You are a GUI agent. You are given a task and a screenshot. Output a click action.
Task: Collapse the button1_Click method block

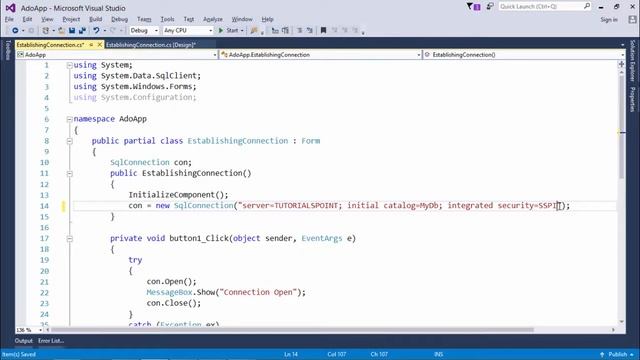point(69,238)
